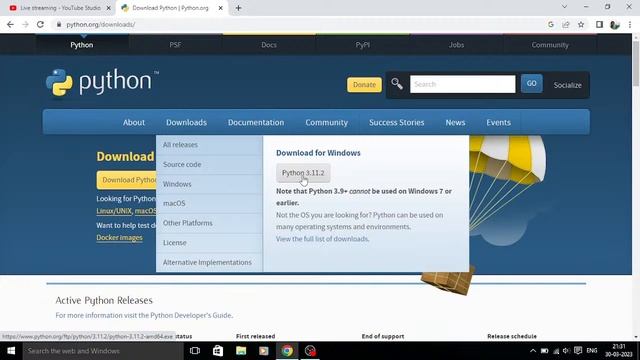Viewport: 640px width, 360px height.
Task: Open View the full list of downloads
Action: pyautogui.click(x=322, y=239)
